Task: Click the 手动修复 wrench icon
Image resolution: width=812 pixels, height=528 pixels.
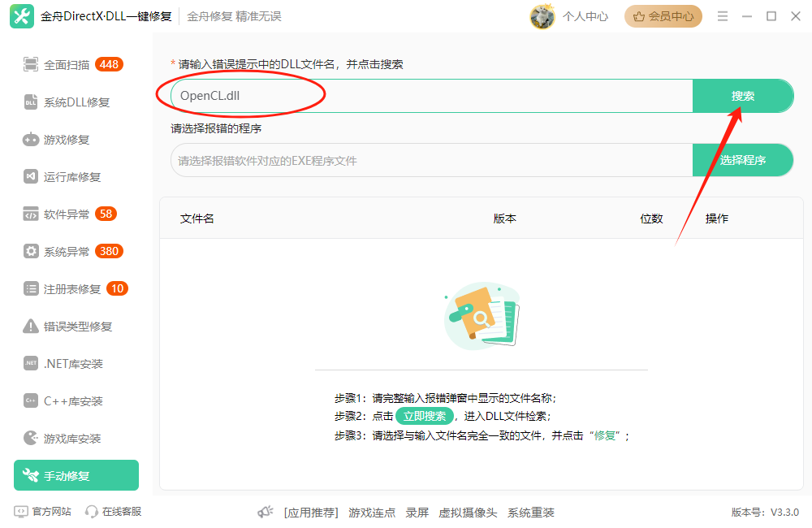Action: [31, 475]
